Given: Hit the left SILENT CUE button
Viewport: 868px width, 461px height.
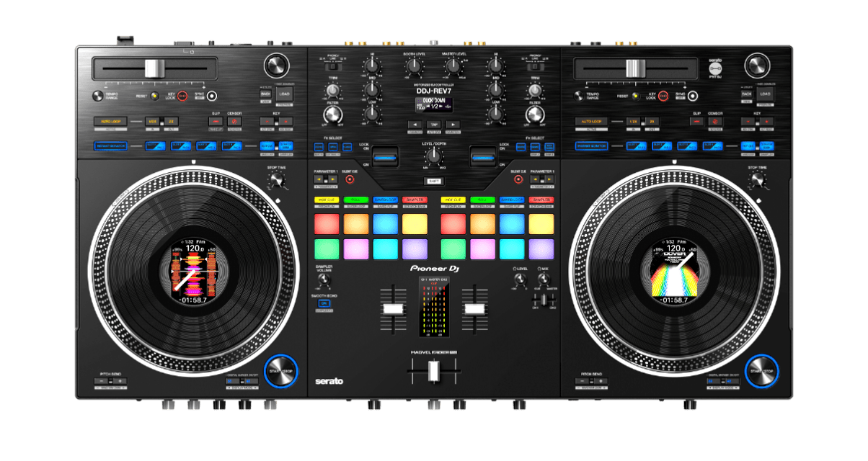Looking at the screenshot, I should coord(350,179).
